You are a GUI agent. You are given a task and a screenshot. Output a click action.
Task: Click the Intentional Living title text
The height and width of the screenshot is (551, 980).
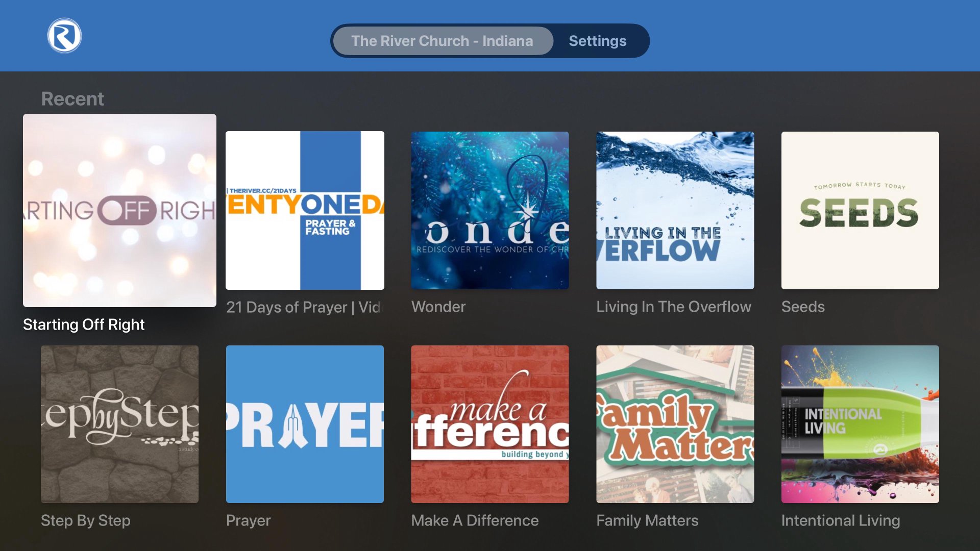tap(841, 520)
